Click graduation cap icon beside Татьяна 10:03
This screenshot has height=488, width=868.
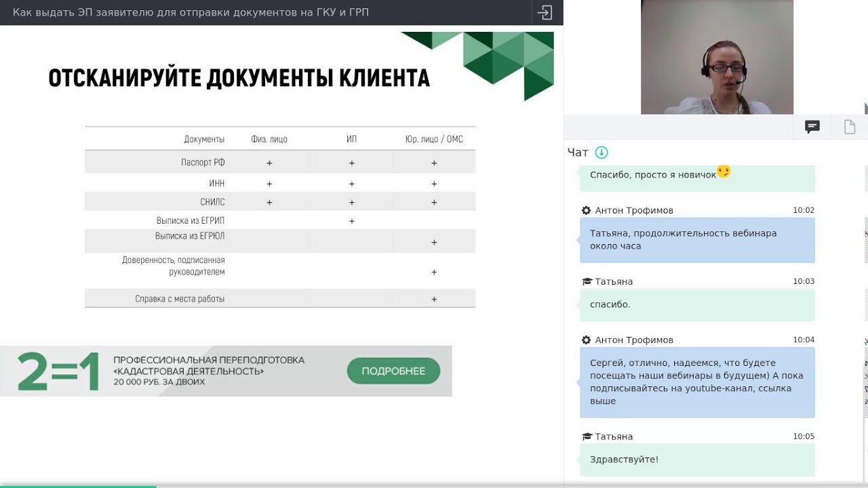point(587,281)
